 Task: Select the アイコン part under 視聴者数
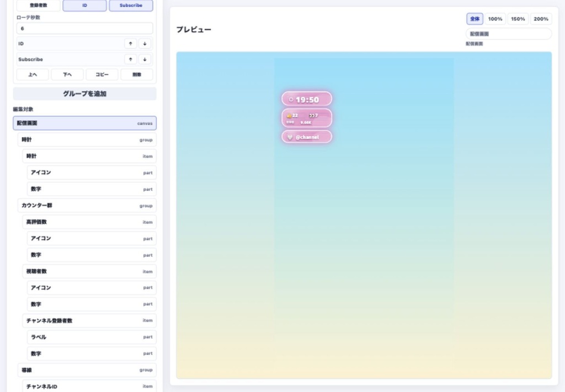92,288
